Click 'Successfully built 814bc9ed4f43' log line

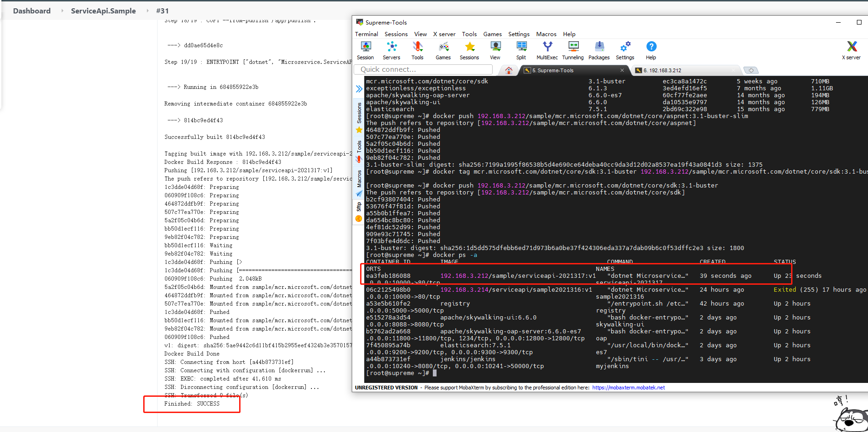(x=215, y=137)
